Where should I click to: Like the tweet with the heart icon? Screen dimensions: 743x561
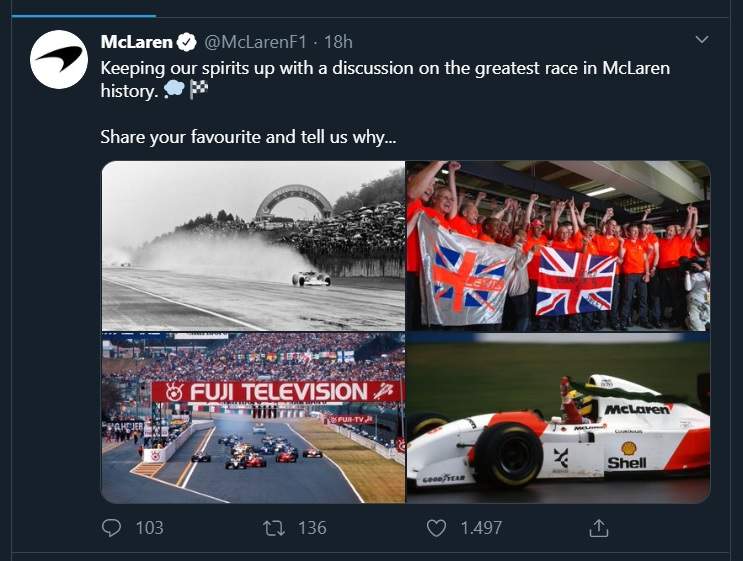coord(435,527)
